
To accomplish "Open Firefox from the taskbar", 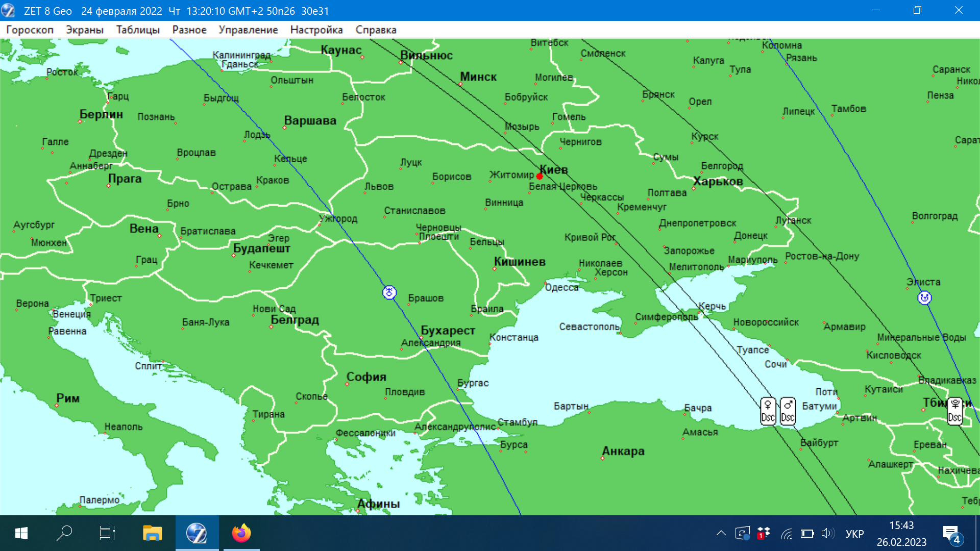I will point(241,533).
